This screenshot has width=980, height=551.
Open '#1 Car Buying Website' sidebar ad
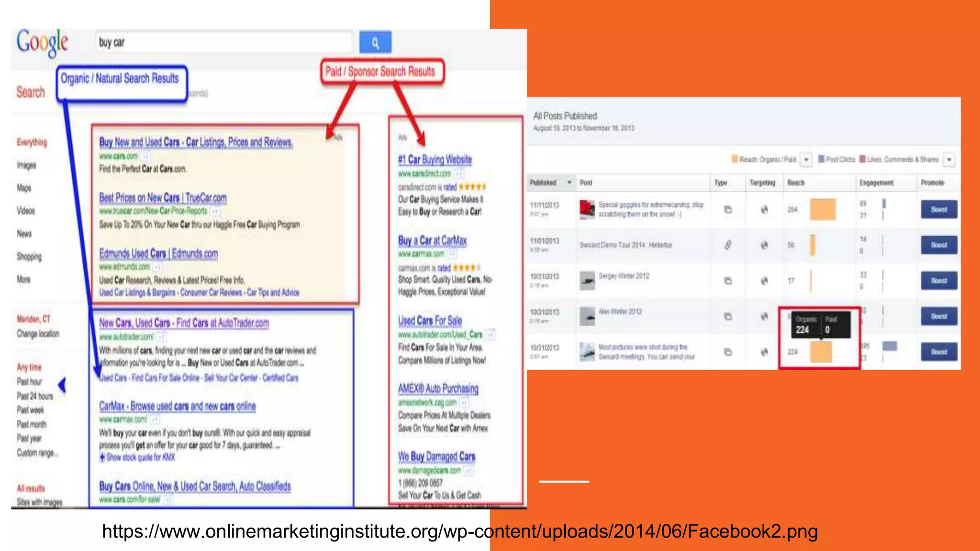pyautogui.click(x=435, y=159)
